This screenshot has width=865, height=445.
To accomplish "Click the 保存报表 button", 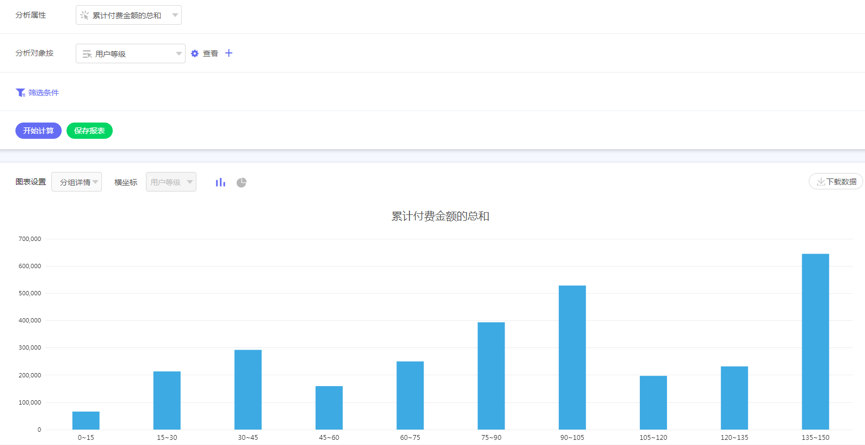I will 89,131.
